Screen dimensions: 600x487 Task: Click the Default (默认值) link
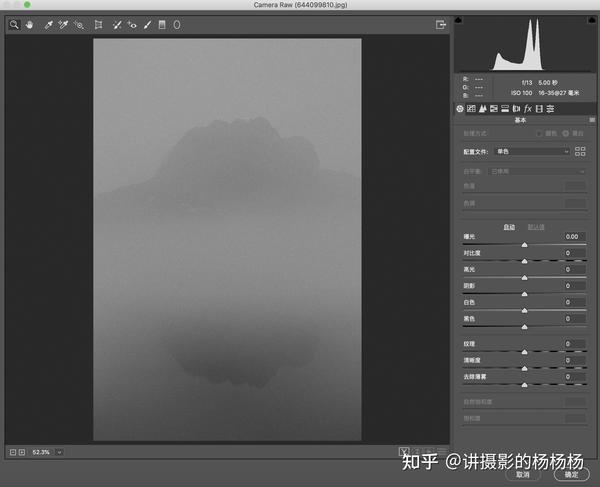tap(536, 227)
